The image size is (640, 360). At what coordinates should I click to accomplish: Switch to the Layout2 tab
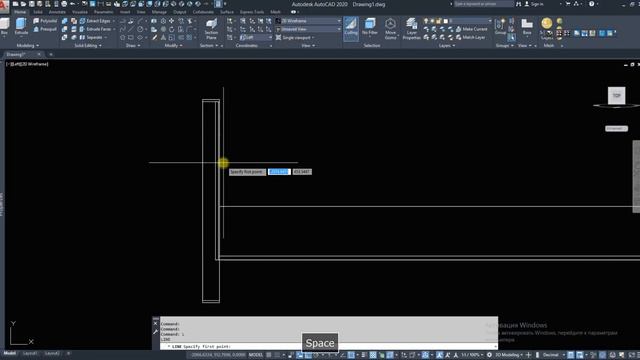(52, 353)
